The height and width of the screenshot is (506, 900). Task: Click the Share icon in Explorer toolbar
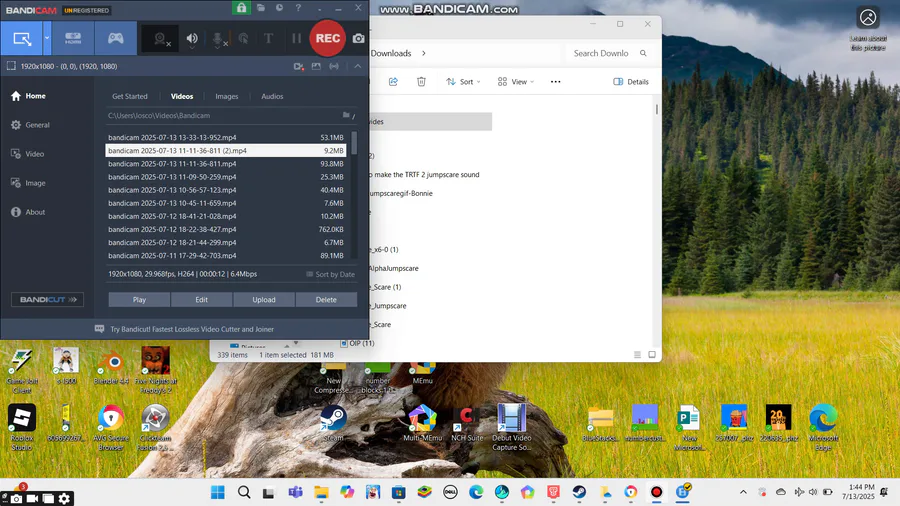[393, 81]
